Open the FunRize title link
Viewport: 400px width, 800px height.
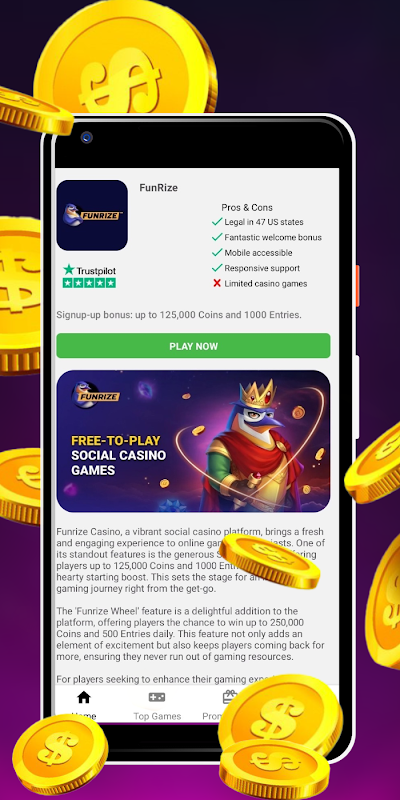pyautogui.click(x=159, y=188)
